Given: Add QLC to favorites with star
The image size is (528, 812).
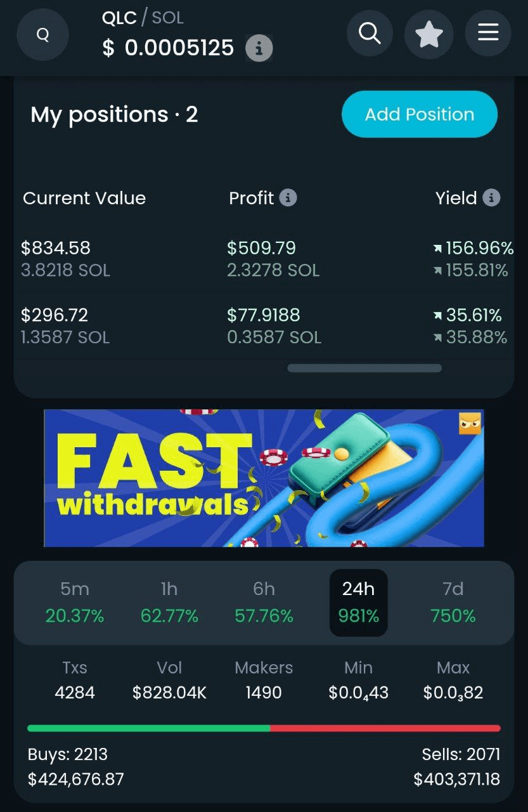Looking at the screenshot, I should [429, 33].
